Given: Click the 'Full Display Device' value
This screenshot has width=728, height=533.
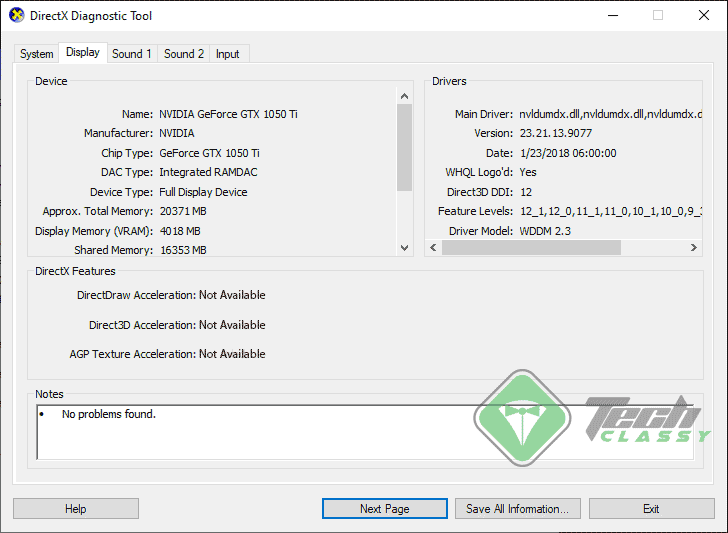Looking at the screenshot, I should coord(203,192).
